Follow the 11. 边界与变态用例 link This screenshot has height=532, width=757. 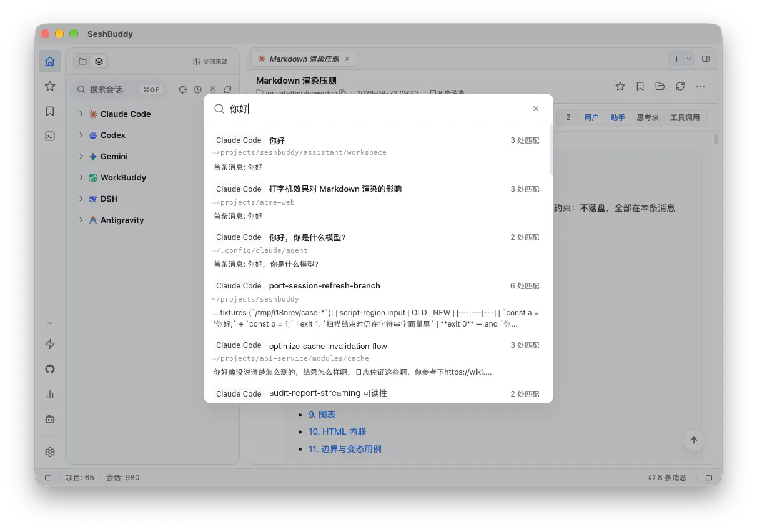tap(345, 449)
